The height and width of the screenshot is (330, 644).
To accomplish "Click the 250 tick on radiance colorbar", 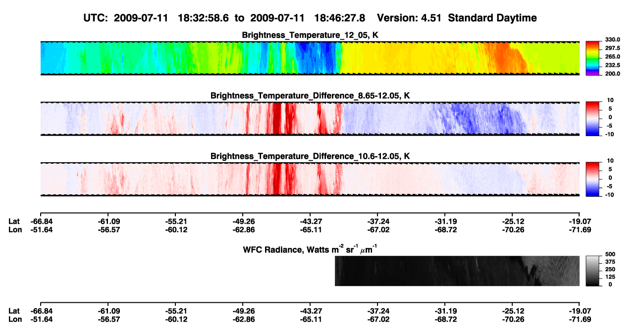I will pyautogui.click(x=610, y=269).
